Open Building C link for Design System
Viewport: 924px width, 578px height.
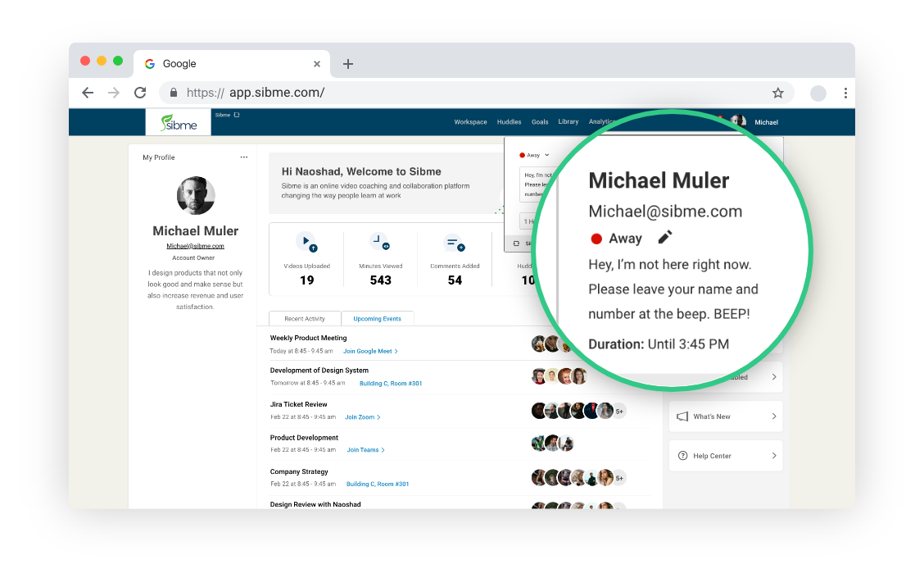pyautogui.click(x=391, y=384)
